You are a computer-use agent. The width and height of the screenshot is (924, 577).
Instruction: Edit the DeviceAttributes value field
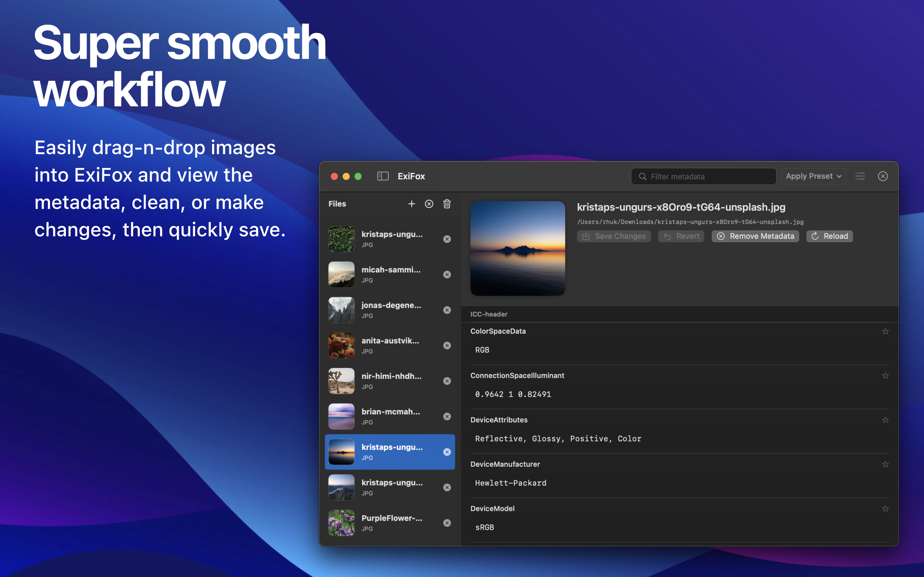pyautogui.click(x=680, y=439)
